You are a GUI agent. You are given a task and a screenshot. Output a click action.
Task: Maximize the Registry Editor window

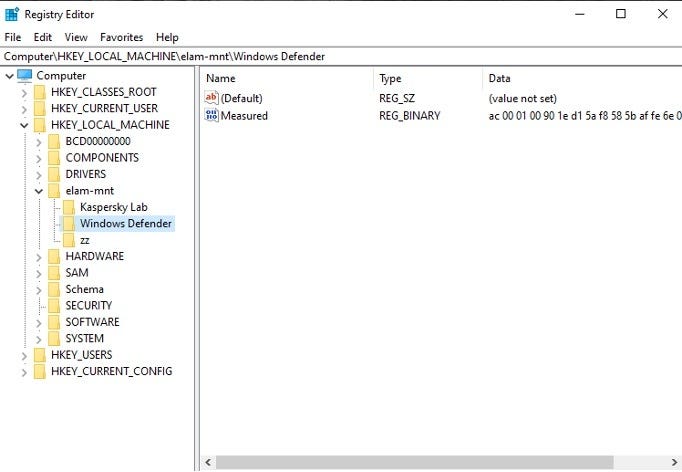click(621, 14)
